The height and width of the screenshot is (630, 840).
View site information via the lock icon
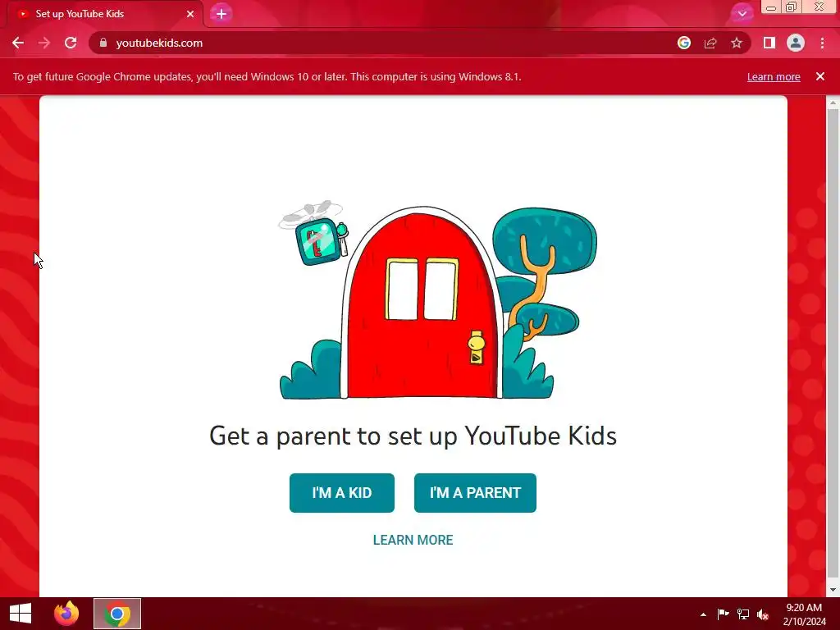[103, 43]
